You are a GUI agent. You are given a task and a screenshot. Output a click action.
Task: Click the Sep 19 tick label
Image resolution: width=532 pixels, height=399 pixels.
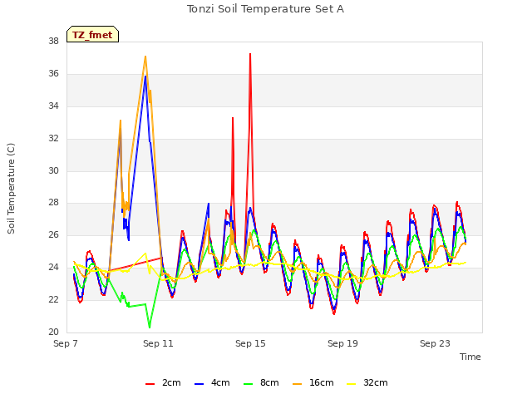pos(342,343)
